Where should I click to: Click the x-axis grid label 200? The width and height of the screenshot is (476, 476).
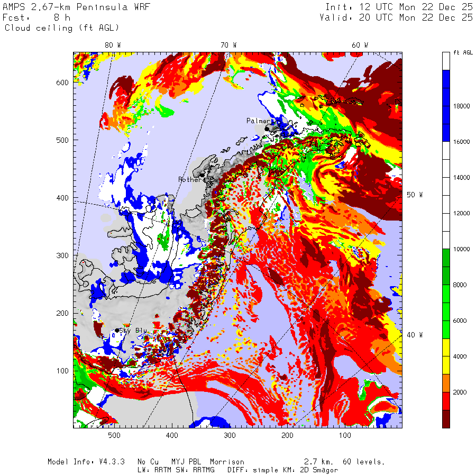point(287,436)
